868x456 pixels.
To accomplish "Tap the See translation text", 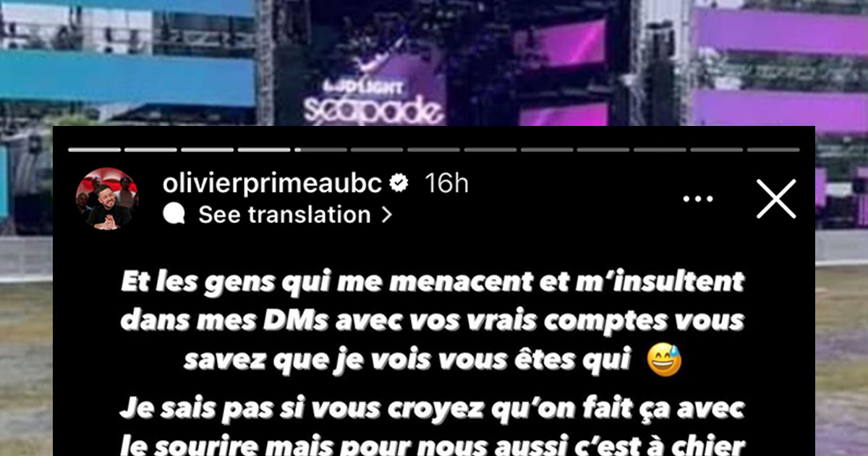I will point(284,215).
